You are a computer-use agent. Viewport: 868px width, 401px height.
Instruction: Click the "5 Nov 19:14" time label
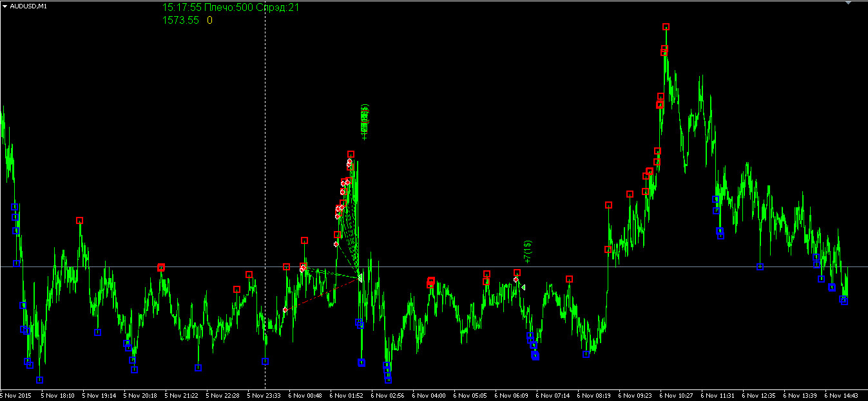click(x=100, y=396)
